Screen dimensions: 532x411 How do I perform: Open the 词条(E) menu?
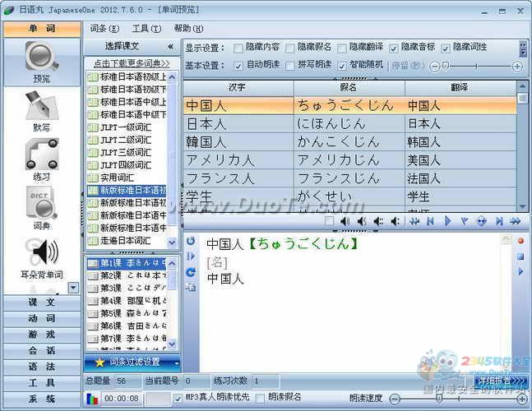pyautogui.click(x=104, y=29)
